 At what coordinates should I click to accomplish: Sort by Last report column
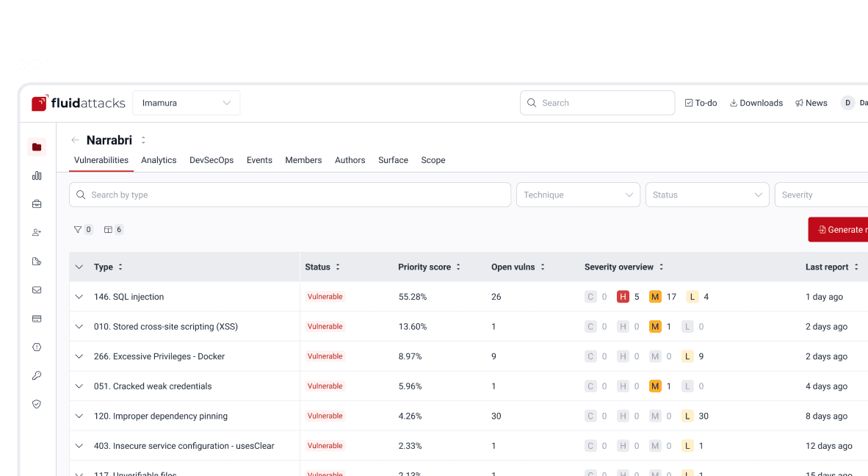click(x=832, y=267)
